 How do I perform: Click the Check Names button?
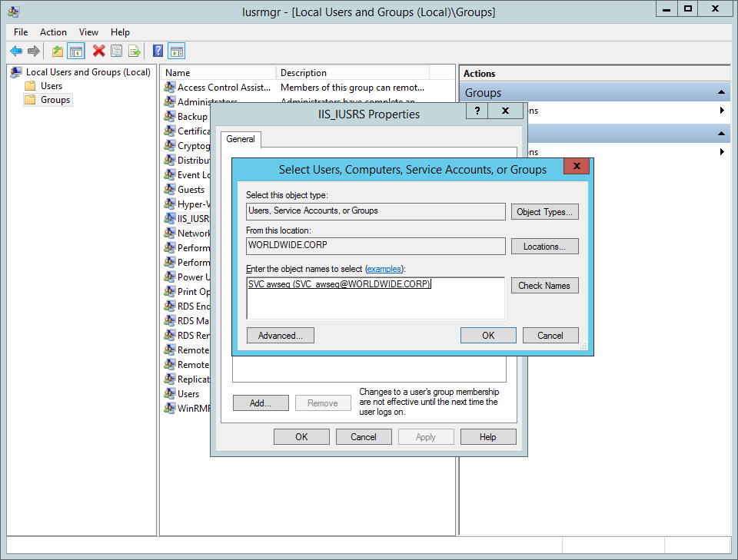[x=544, y=286]
